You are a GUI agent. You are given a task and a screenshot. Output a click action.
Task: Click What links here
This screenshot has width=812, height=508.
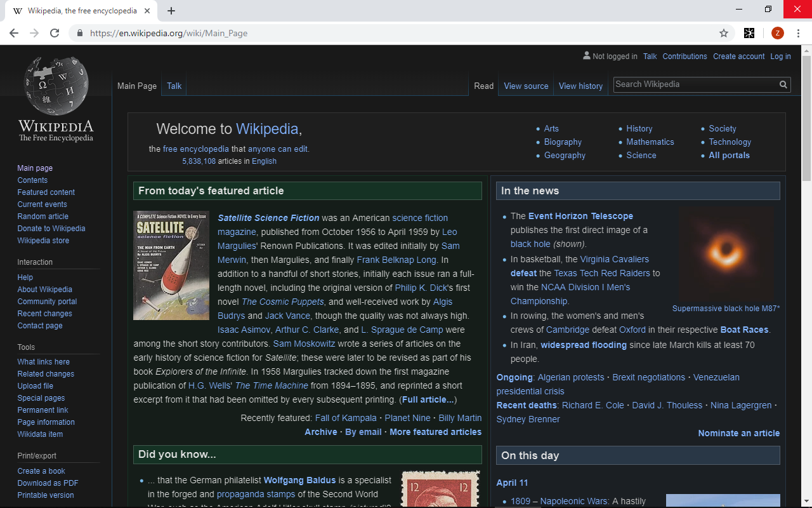[x=44, y=362]
